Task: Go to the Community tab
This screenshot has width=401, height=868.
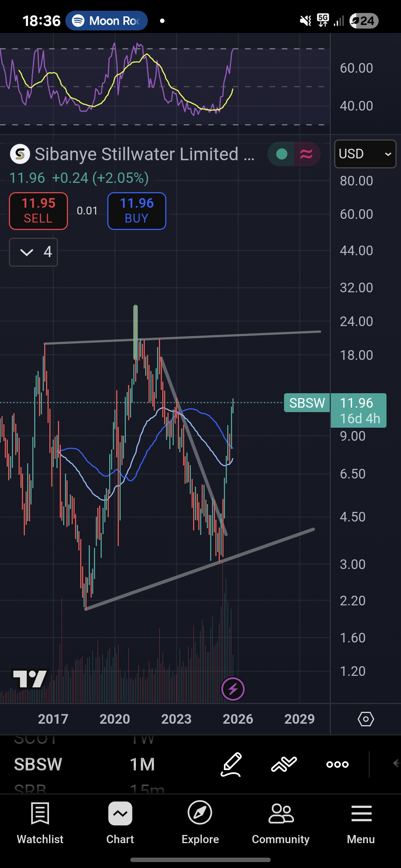Action: (281, 823)
